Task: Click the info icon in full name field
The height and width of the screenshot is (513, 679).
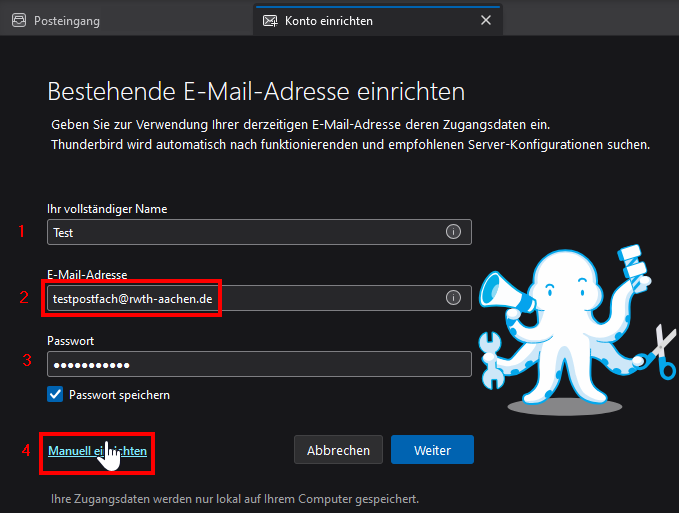Action: click(x=453, y=232)
